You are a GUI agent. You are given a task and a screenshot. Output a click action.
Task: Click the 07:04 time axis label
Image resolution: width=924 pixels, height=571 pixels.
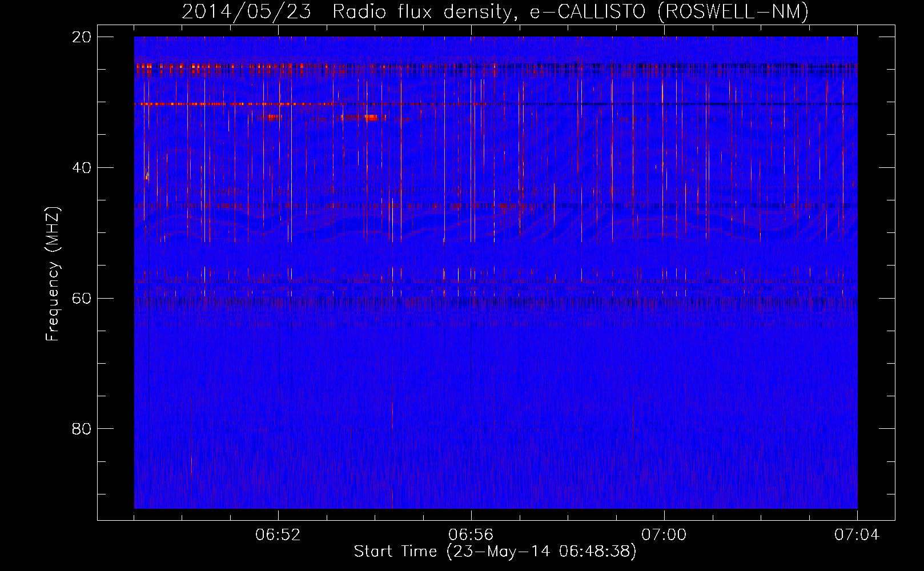pyautogui.click(x=857, y=535)
